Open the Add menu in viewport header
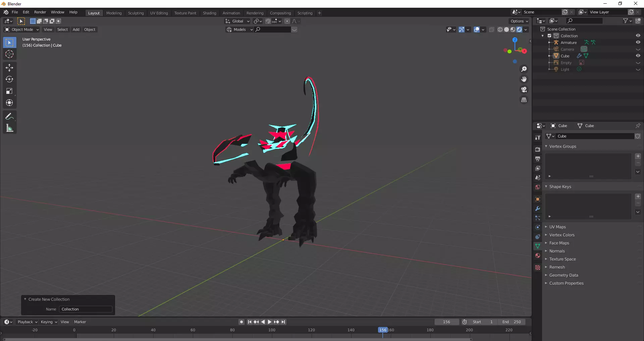 (76, 30)
